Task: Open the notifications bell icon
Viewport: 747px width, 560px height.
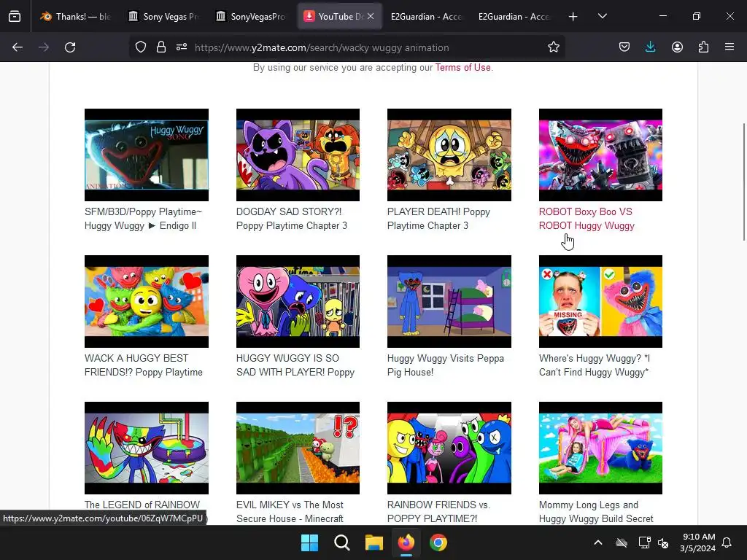Action: click(727, 542)
